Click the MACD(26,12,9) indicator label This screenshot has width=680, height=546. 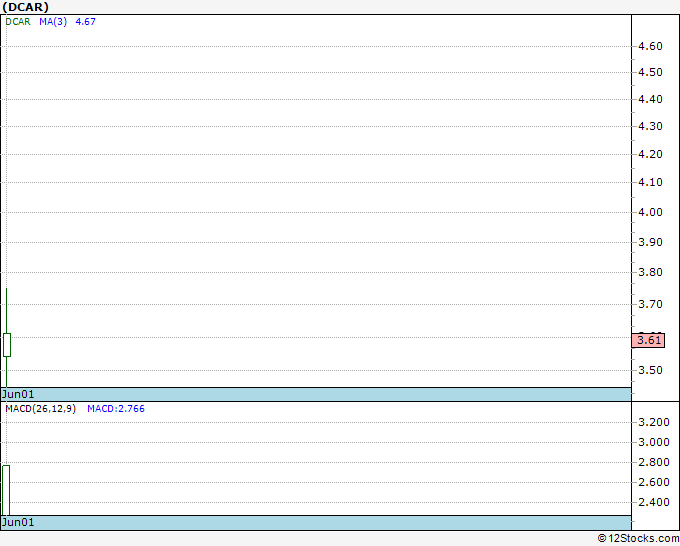40,409
